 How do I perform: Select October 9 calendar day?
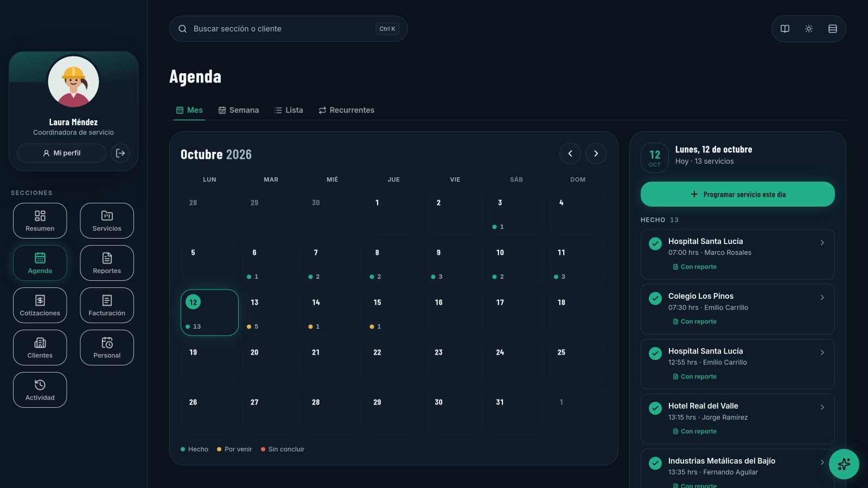[455, 263]
